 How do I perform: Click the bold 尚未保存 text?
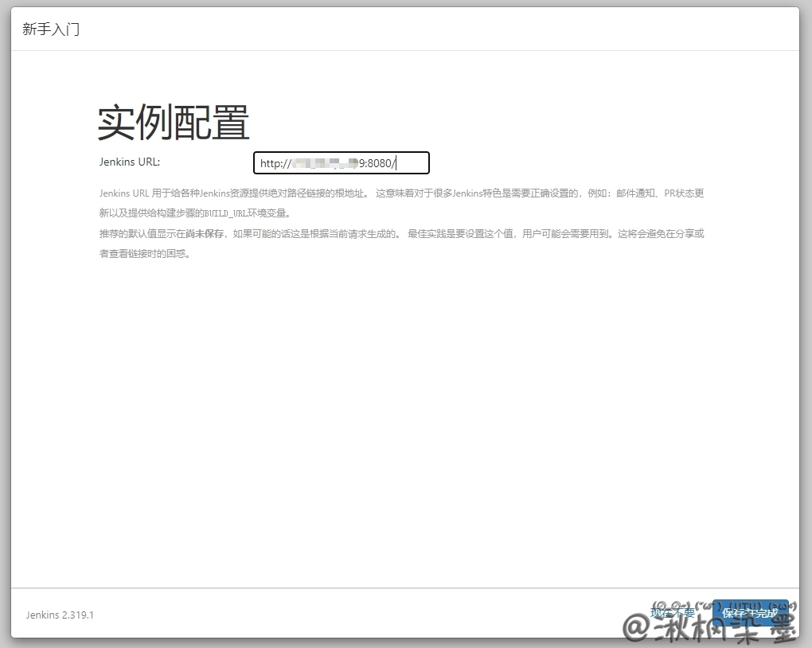point(205,234)
